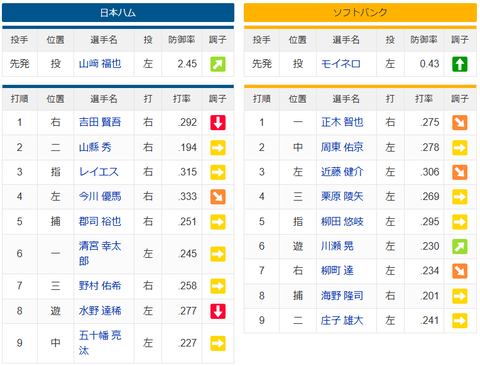
Task: Open 栗原 陵矢 player page
Action: click(342, 196)
